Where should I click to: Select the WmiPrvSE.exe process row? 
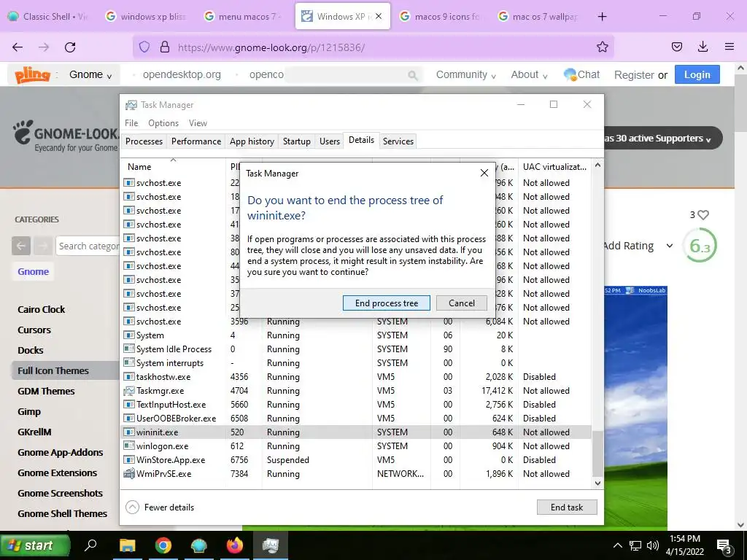click(x=356, y=473)
